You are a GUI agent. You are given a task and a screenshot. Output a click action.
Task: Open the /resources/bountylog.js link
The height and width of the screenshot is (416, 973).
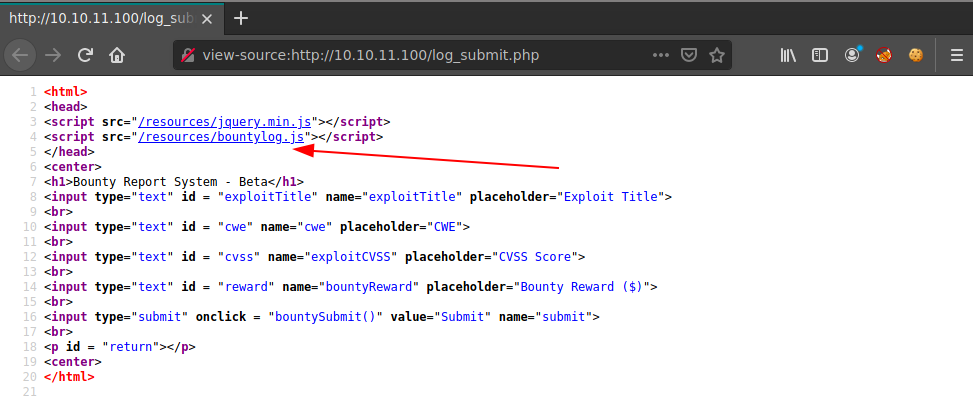pos(220,136)
